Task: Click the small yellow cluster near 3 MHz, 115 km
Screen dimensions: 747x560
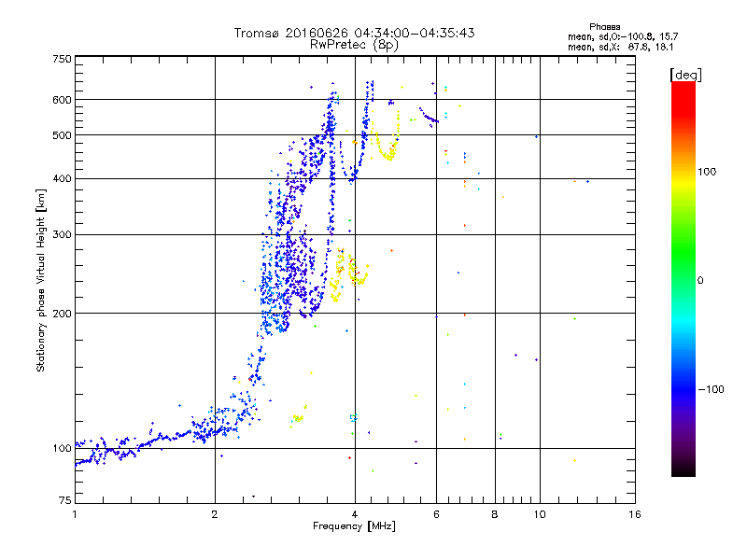Action: pyautogui.click(x=298, y=417)
